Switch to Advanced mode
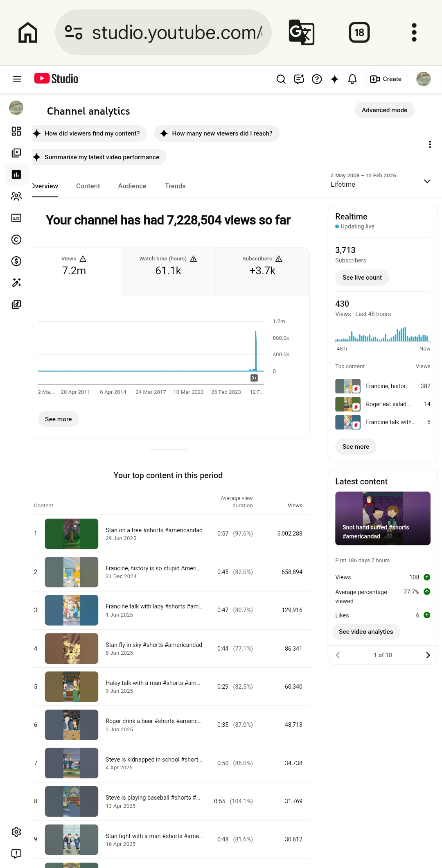 point(384,110)
